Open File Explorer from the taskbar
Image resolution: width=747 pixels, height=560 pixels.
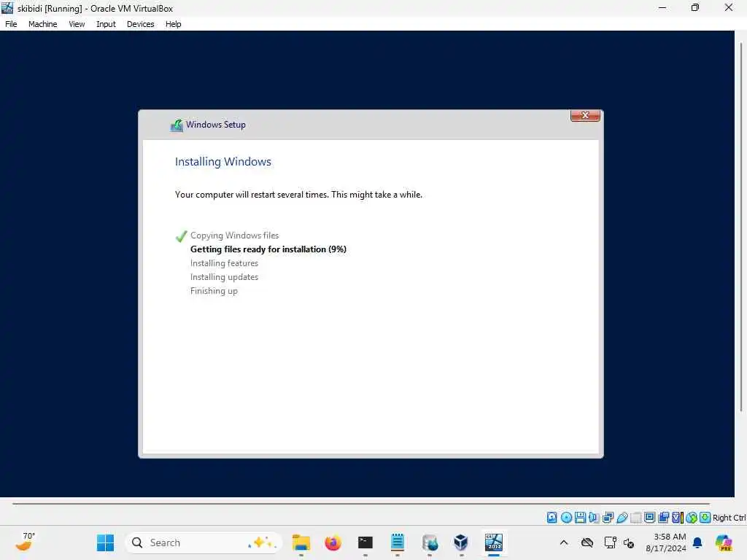tap(301, 542)
